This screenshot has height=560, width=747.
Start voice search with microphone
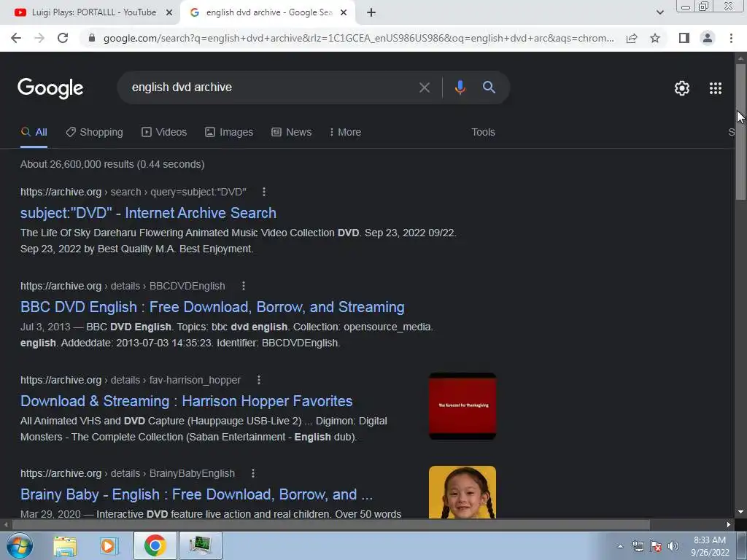pos(460,87)
